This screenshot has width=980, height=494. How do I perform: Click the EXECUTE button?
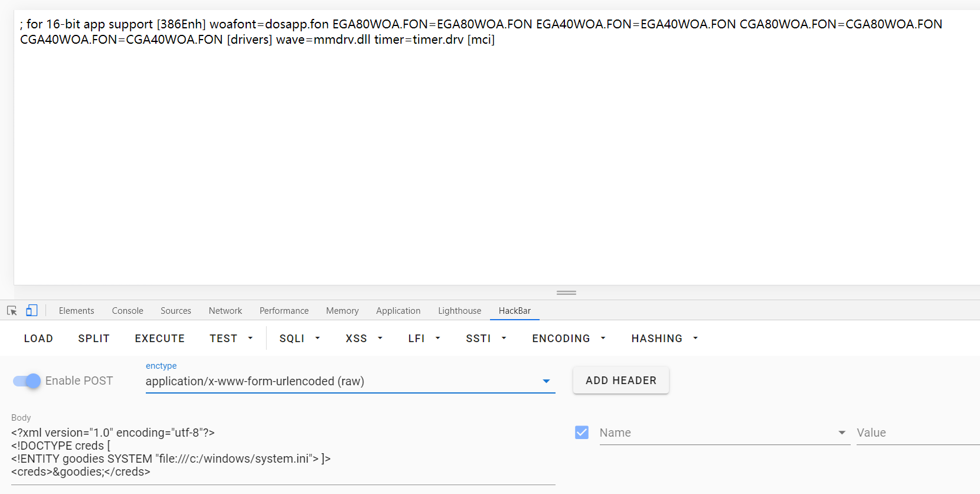(x=160, y=339)
